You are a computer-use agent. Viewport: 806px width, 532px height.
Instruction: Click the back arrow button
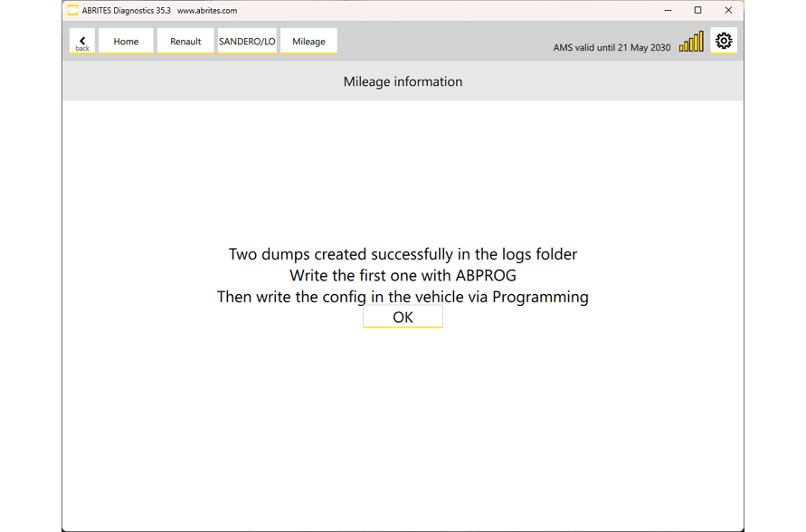click(x=82, y=41)
